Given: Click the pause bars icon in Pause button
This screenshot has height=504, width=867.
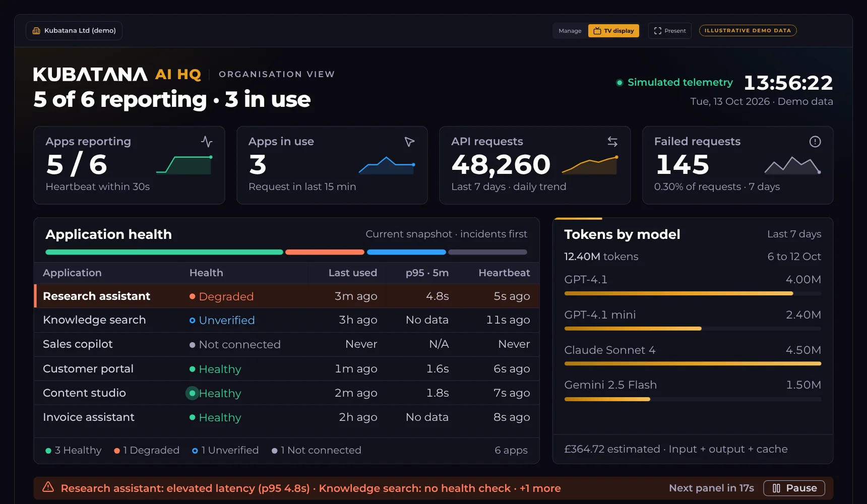Looking at the screenshot, I should (x=776, y=488).
